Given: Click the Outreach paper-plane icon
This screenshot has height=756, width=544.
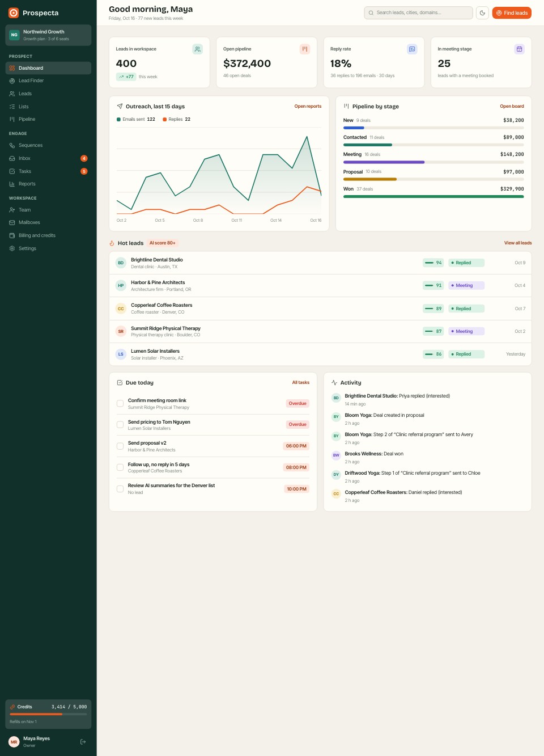Looking at the screenshot, I should click(120, 106).
